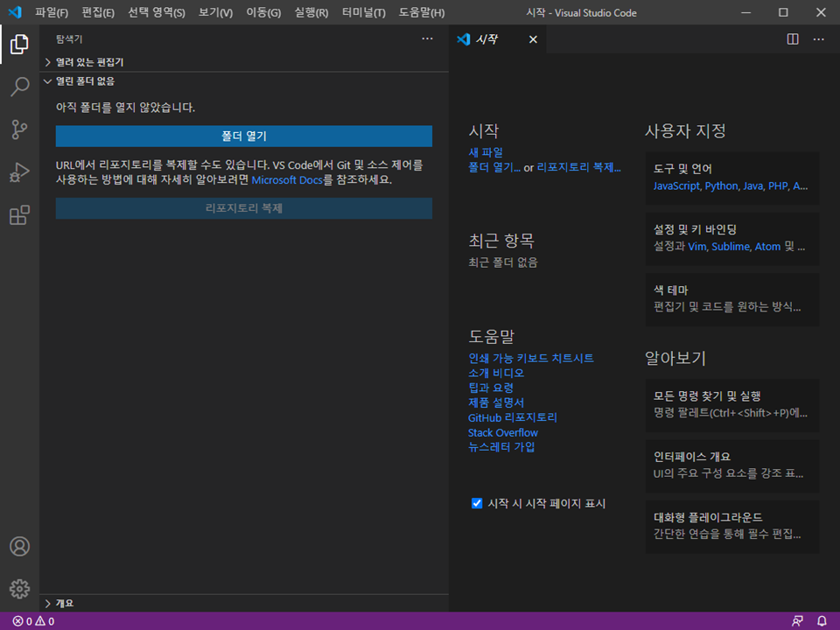Viewport: 840px width, 630px height.
Task: Click the Java language link
Action: click(752, 185)
